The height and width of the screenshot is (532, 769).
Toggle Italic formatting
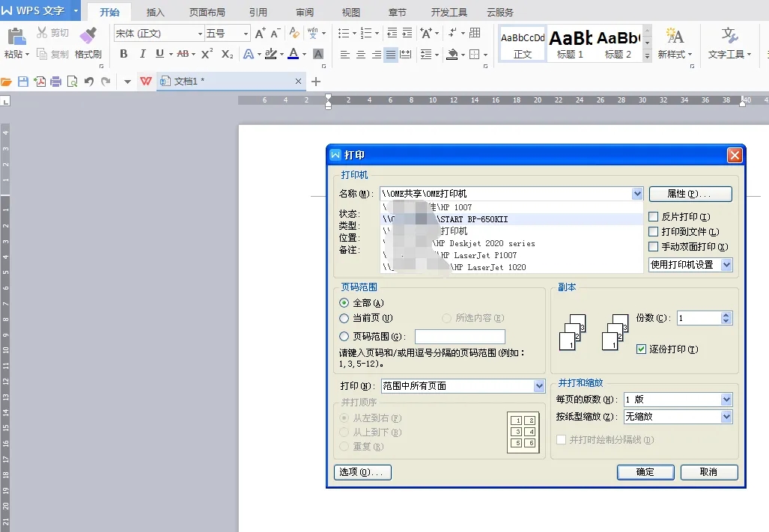pos(142,54)
